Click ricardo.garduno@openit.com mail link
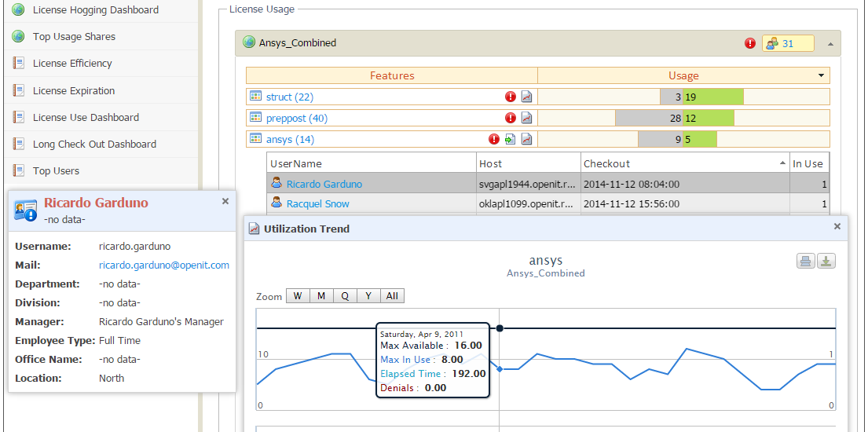Screen dimensions: 868x432 click(x=164, y=265)
